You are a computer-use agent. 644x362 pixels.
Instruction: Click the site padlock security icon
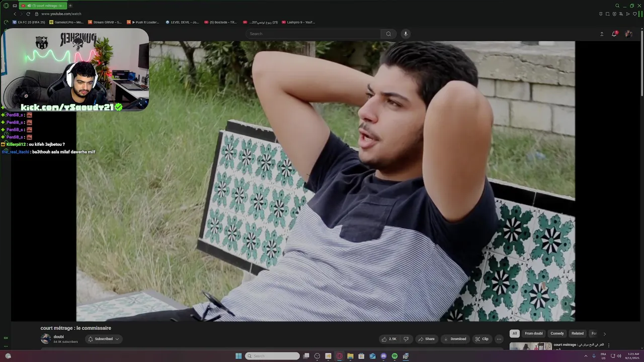pos(36,14)
